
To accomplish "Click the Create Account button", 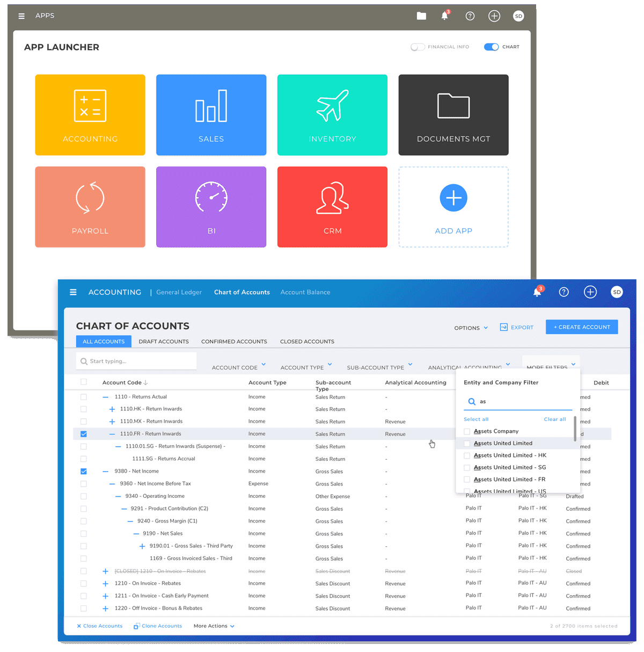I will coord(582,327).
